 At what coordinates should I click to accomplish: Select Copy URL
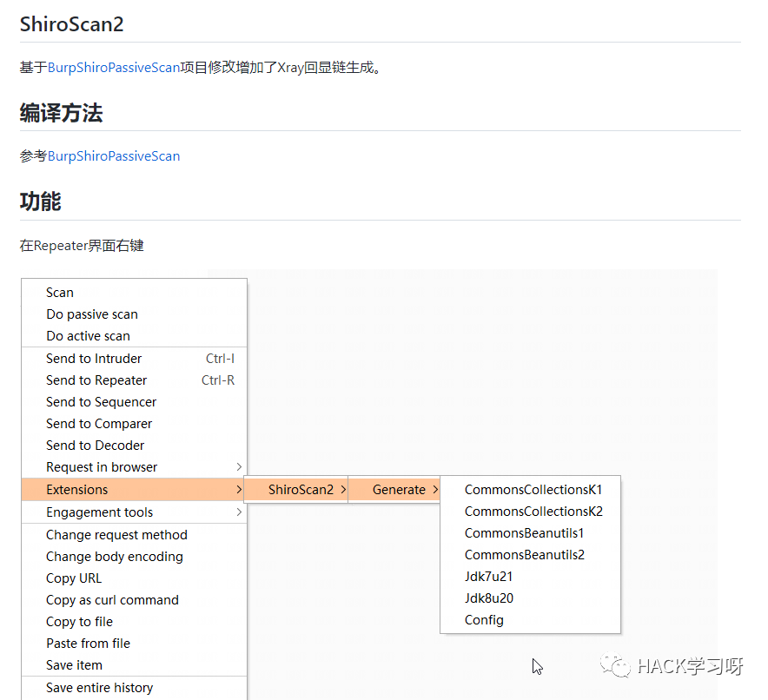134,578
